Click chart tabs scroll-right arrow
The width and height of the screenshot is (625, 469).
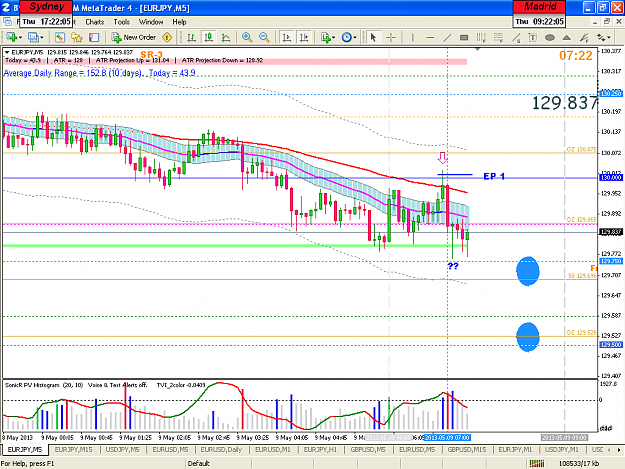(619, 450)
